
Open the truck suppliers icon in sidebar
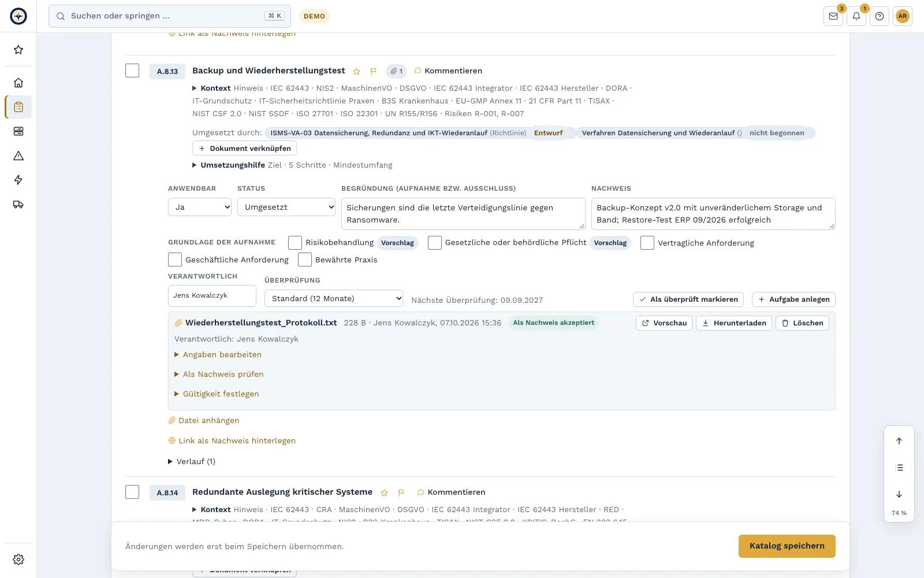(x=18, y=204)
